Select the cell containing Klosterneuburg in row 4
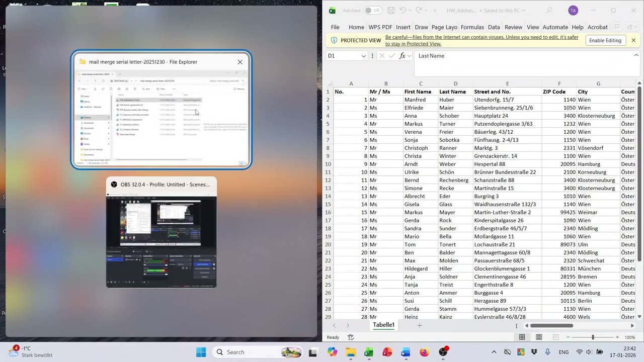 coord(598,116)
